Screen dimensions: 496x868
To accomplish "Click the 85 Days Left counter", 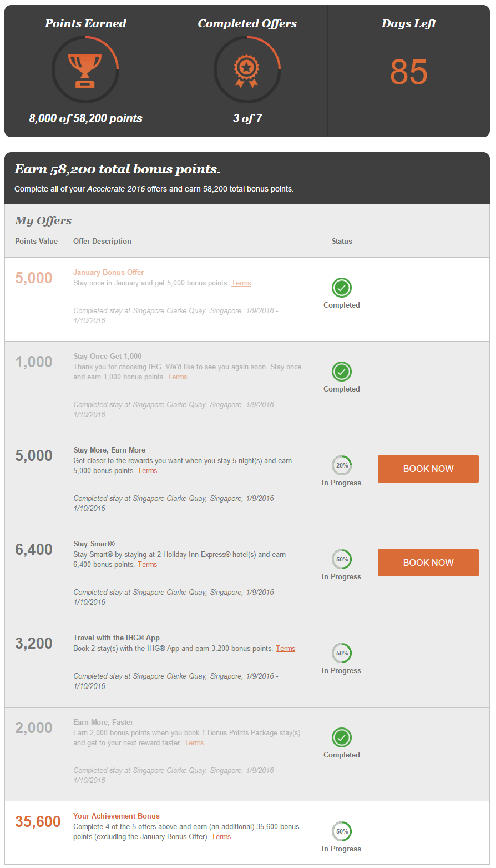I will tap(409, 72).
